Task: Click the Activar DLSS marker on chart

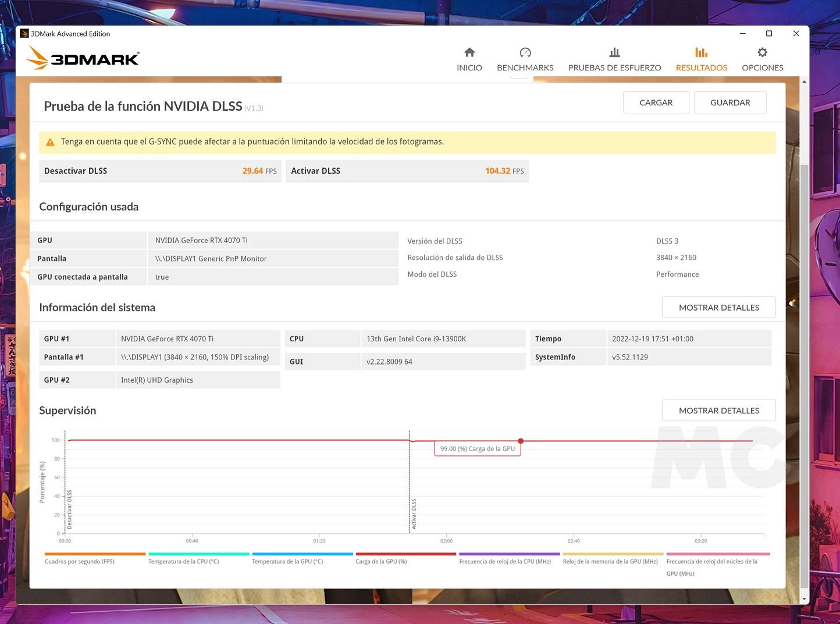Action: [x=414, y=514]
